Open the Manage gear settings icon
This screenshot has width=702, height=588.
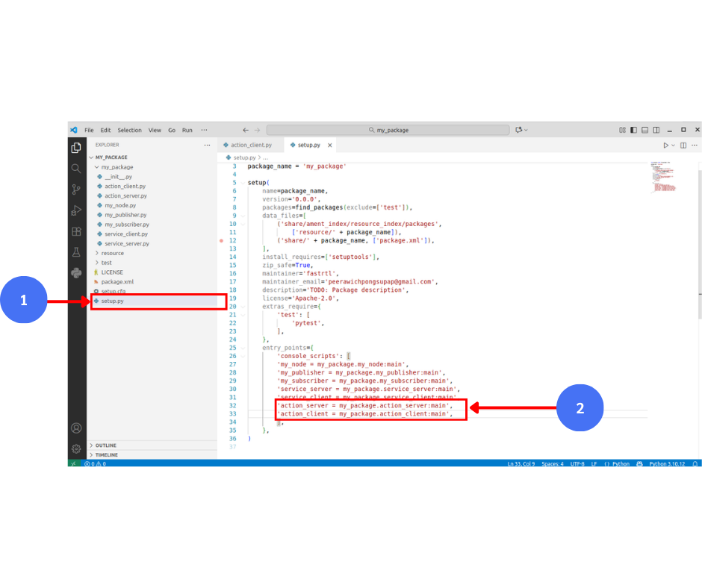[x=76, y=448]
